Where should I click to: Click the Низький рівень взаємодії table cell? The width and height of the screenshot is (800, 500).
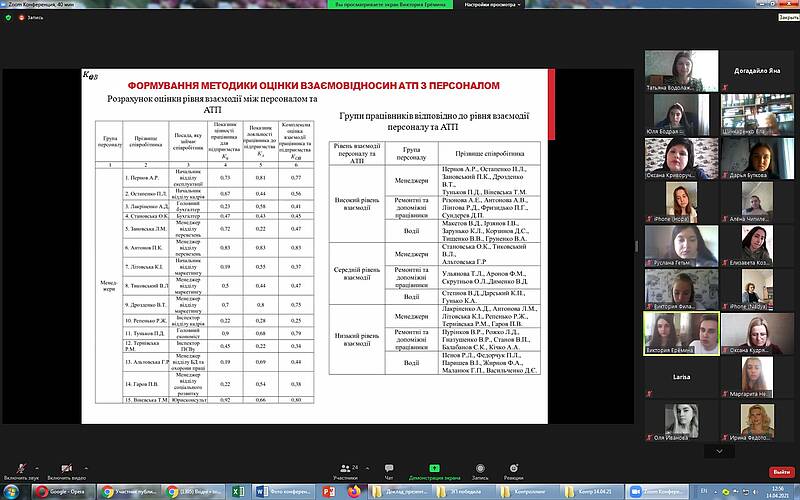tap(357, 339)
